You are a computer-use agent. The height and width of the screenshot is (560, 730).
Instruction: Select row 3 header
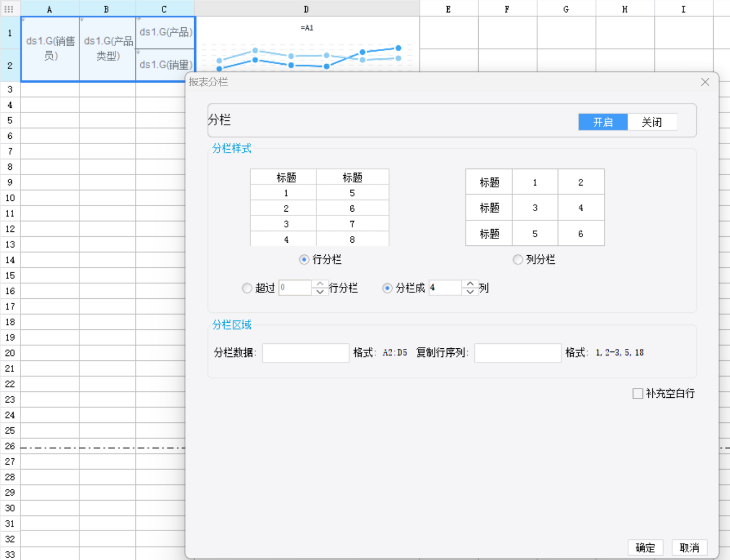(10, 89)
